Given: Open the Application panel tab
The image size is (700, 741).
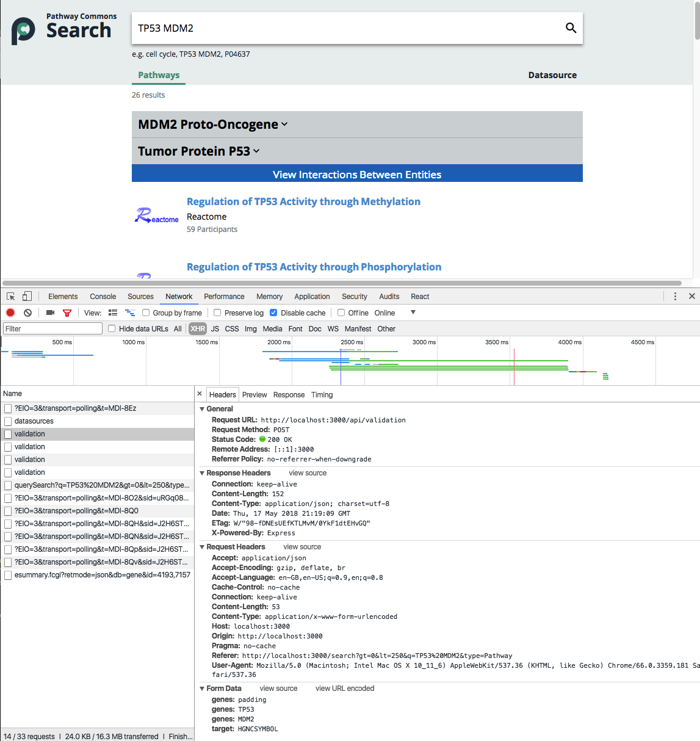Looking at the screenshot, I should click(x=312, y=297).
